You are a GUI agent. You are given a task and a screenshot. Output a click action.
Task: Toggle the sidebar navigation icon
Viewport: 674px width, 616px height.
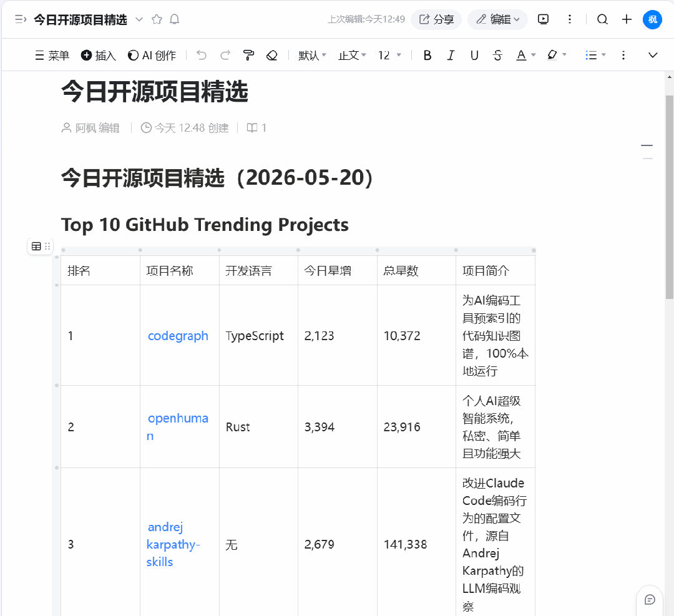pyautogui.click(x=20, y=19)
